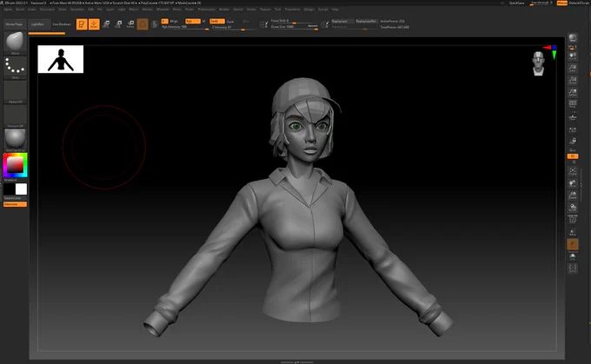
Task: Toggle PolyF line fill display
Action: [573, 220]
